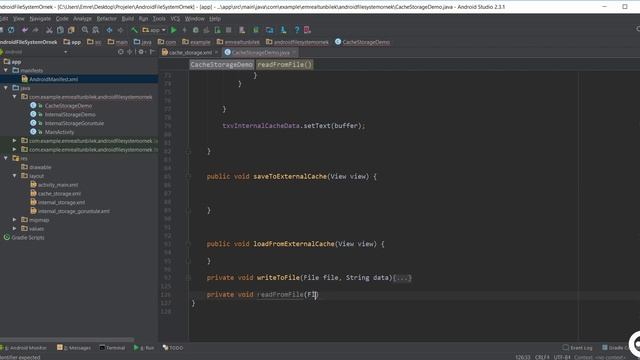
Task: Expand the mipmap folder
Action: coord(15,220)
